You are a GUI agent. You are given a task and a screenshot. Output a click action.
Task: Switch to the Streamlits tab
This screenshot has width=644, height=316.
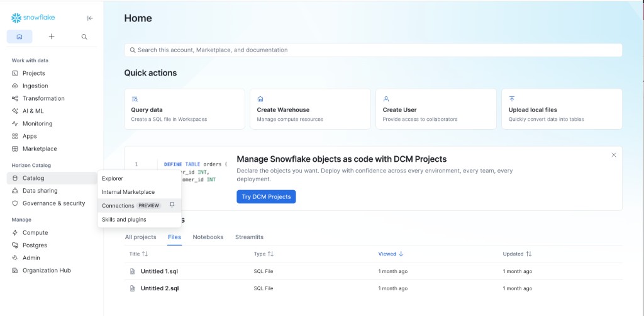(249, 237)
